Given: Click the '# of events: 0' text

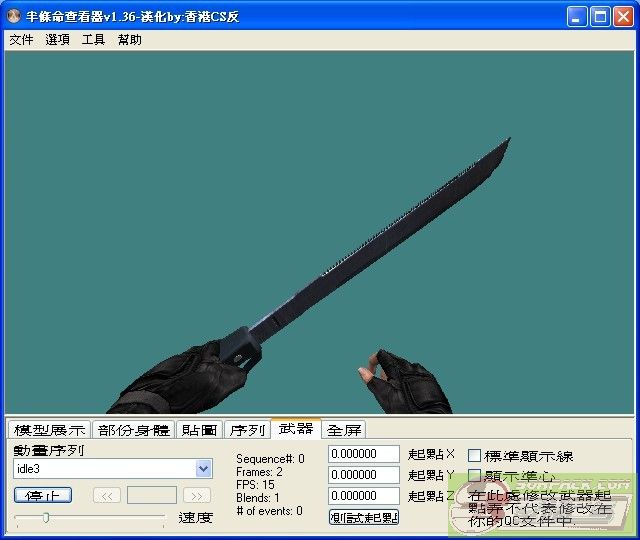Looking at the screenshot, I should [269, 511].
